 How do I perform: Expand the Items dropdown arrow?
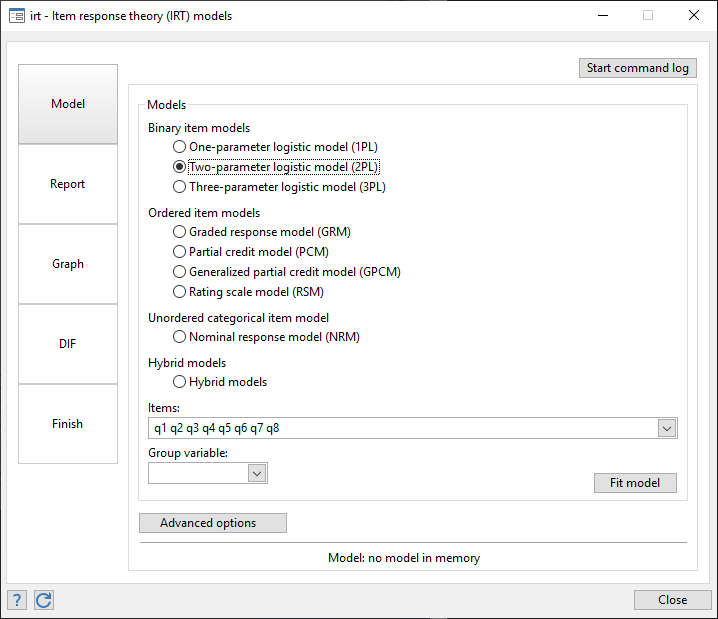(x=667, y=429)
